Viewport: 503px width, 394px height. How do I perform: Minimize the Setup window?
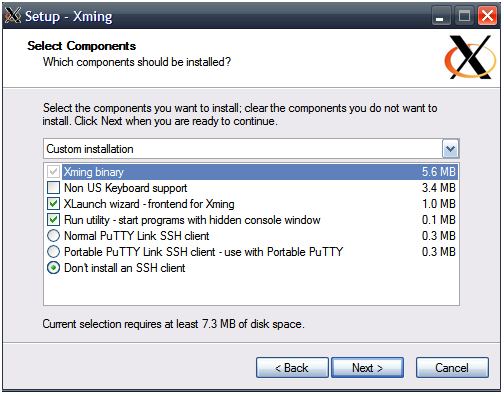(x=441, y=16)
